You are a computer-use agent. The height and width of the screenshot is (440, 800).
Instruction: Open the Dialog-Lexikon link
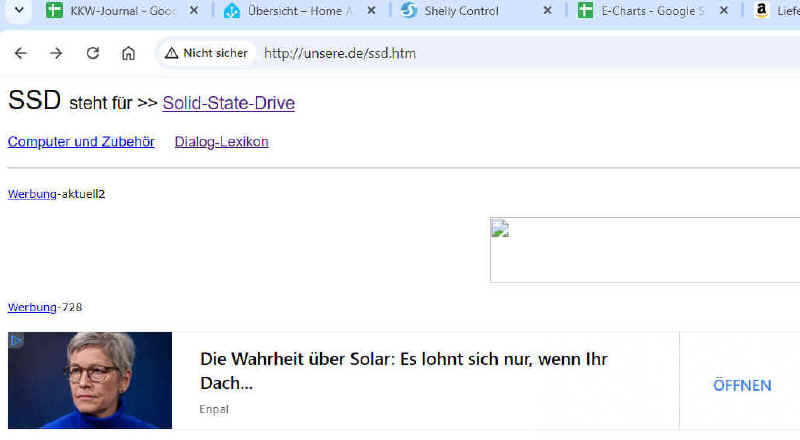(x=221, y=142)
